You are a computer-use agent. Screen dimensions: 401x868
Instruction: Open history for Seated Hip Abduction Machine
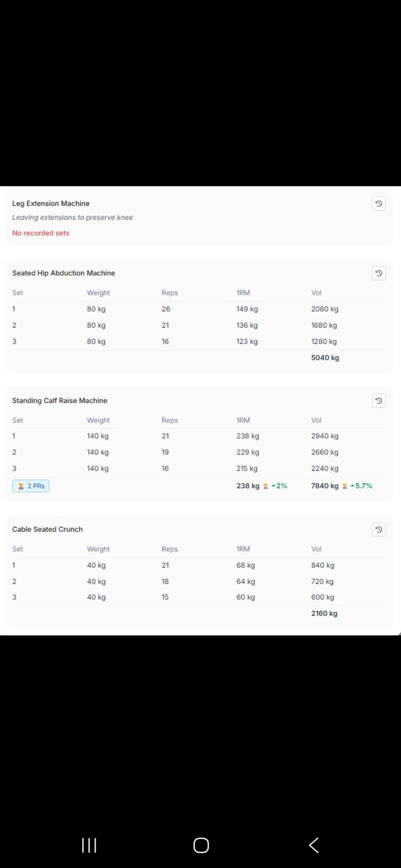click(x=379, y=273)
